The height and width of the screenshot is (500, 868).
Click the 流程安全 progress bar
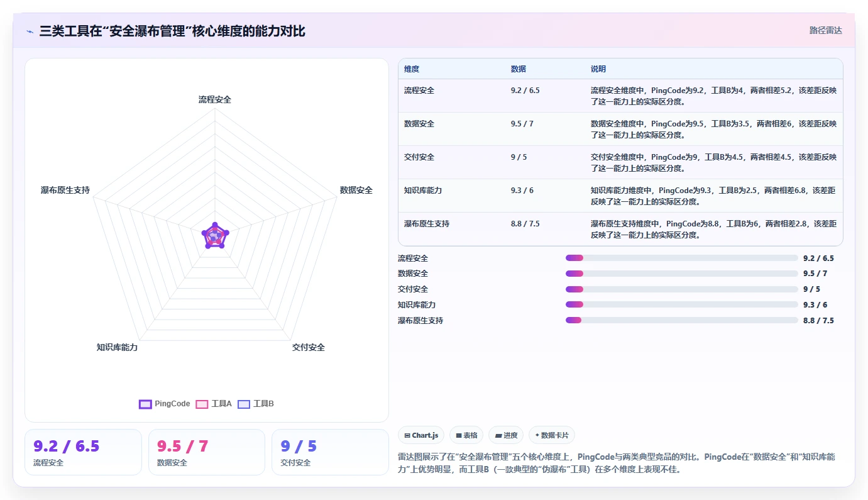click(x=682, y=258)
